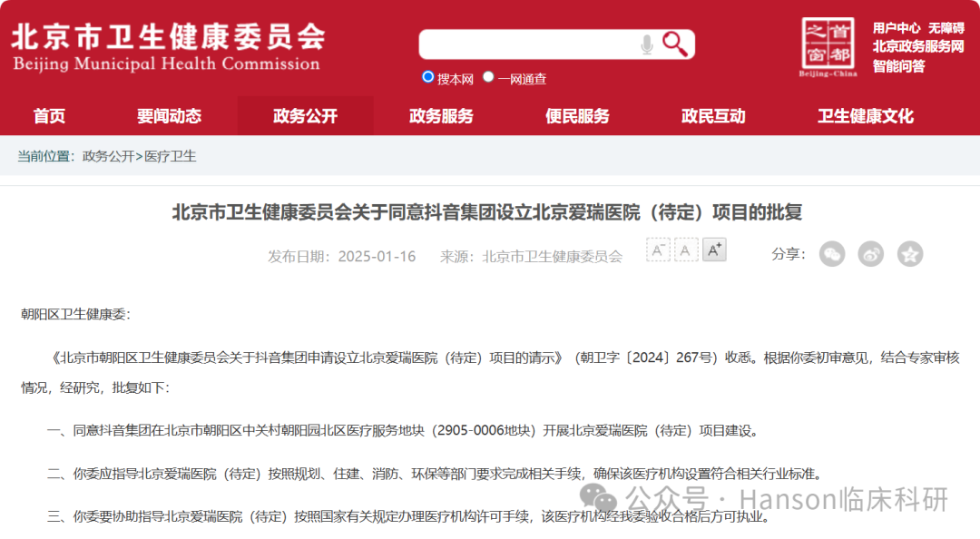980x539 pixels.
Task: Select the 一网通查 radio button
Action: tap(488, 77)
